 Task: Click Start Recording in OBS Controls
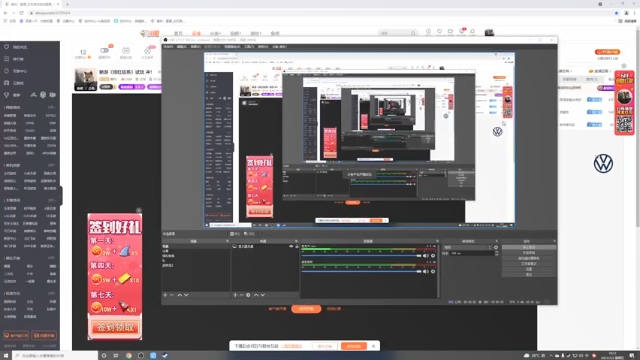coord(529,253)
